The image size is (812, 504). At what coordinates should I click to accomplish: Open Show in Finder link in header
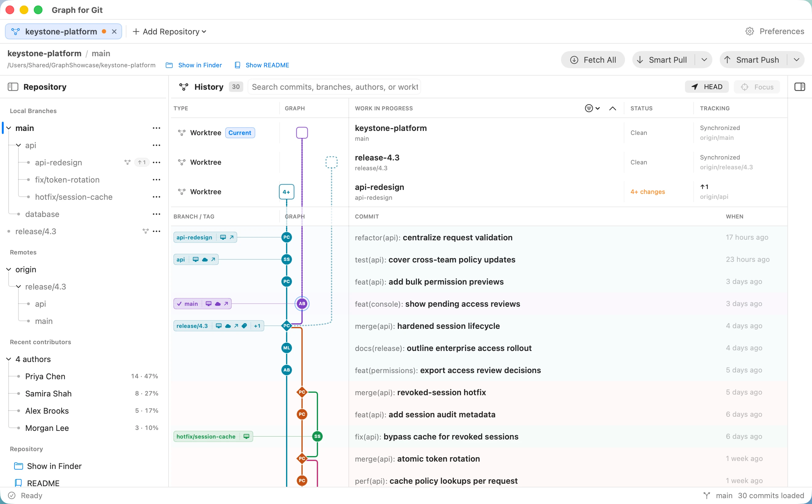(x=194, y=65)
